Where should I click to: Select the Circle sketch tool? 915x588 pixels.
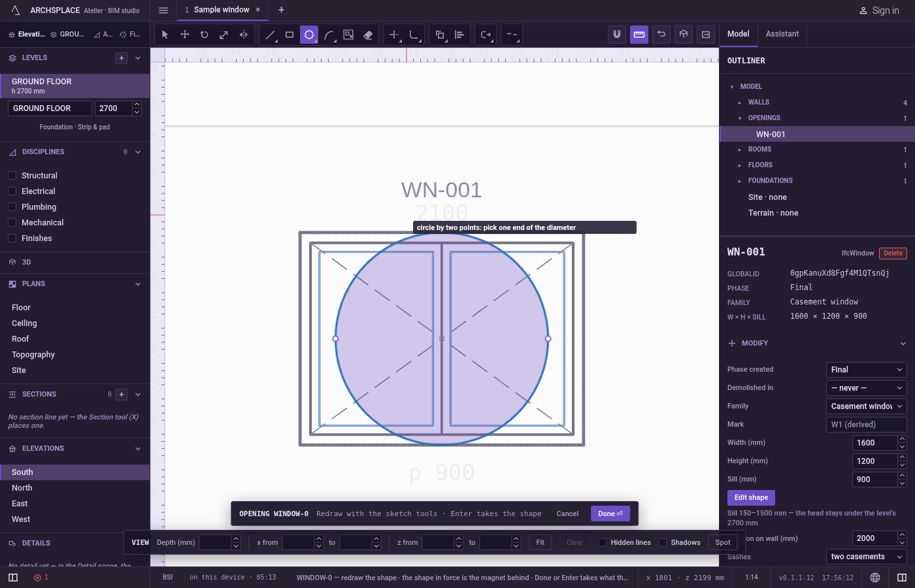[309, 35]
